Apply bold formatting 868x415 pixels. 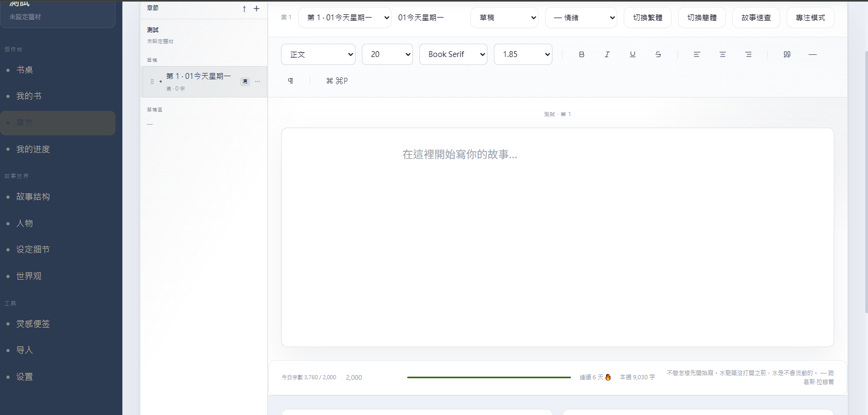(x=582, y=54)
